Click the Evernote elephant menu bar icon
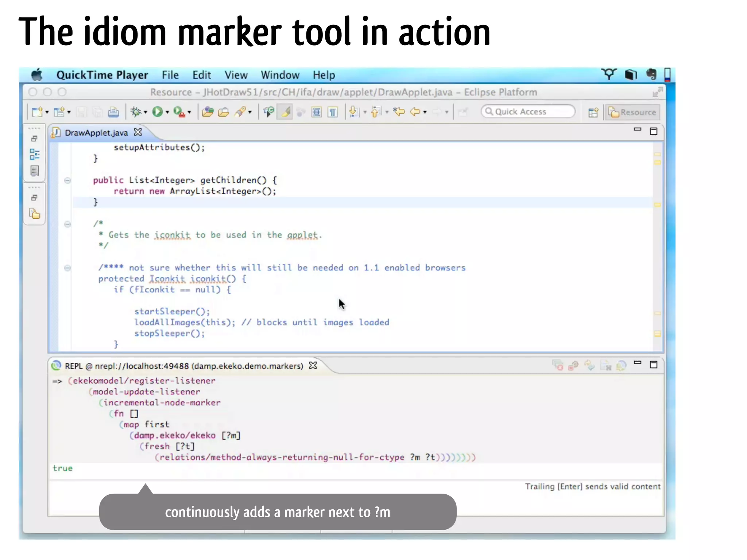The height and width of the screenshot is (560, 747). 651,74
